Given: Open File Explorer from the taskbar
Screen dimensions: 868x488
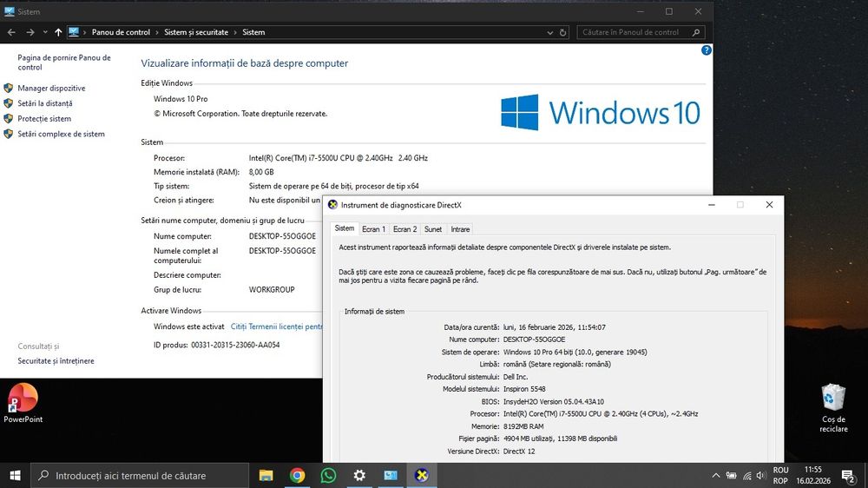Looking at the screenshot, I should [266, 475].
